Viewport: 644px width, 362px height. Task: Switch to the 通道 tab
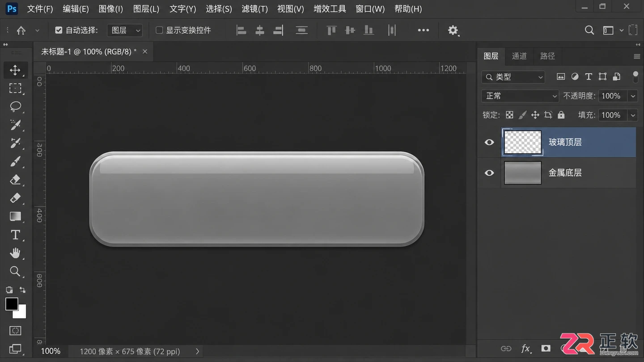tap(519, 56)
